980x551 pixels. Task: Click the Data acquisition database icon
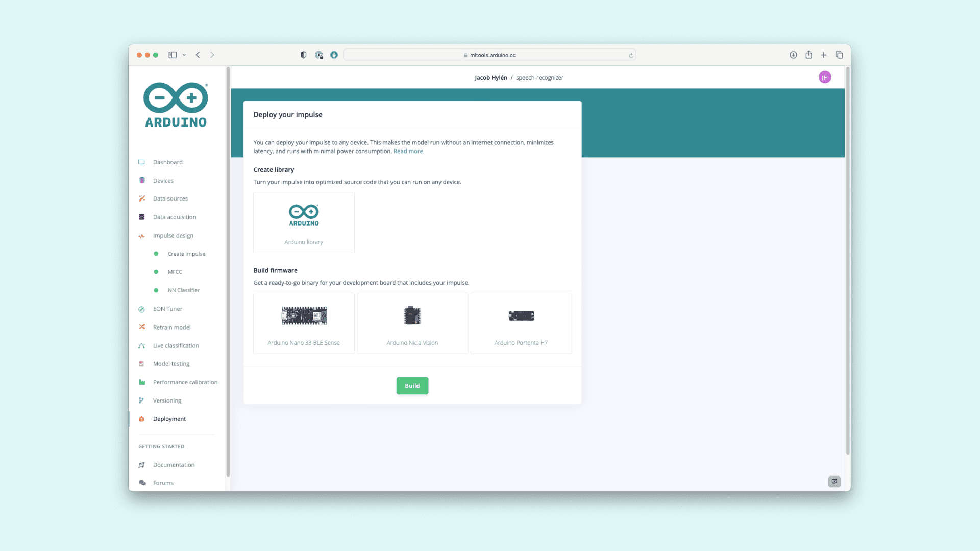[141, 217]
